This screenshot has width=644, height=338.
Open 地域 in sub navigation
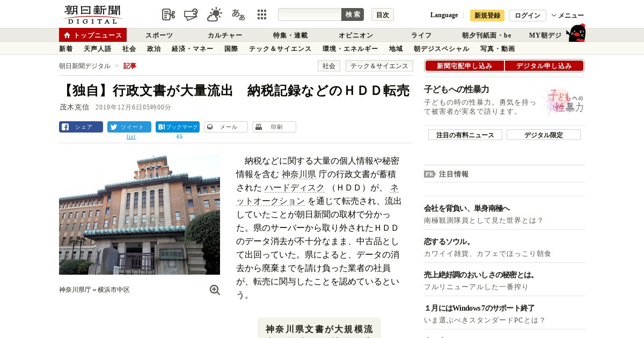pos(396,49)
